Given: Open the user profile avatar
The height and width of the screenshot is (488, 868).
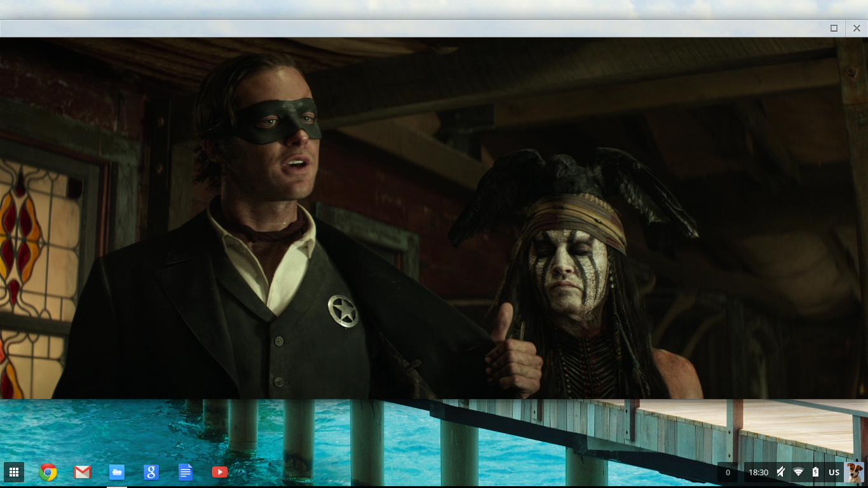Looking at the screenshot, I should point(855,472).
